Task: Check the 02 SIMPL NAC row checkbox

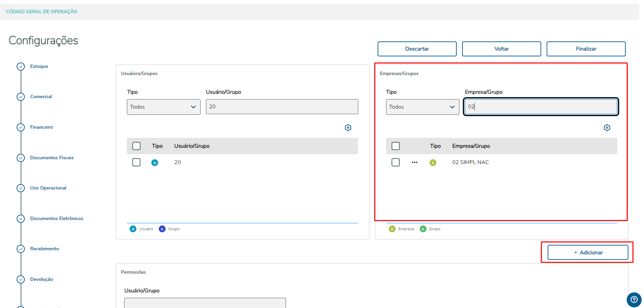Action: pos(395,162)
